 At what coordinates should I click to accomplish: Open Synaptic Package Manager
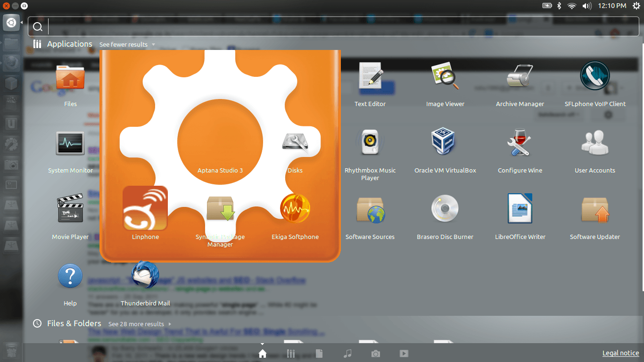220,209
